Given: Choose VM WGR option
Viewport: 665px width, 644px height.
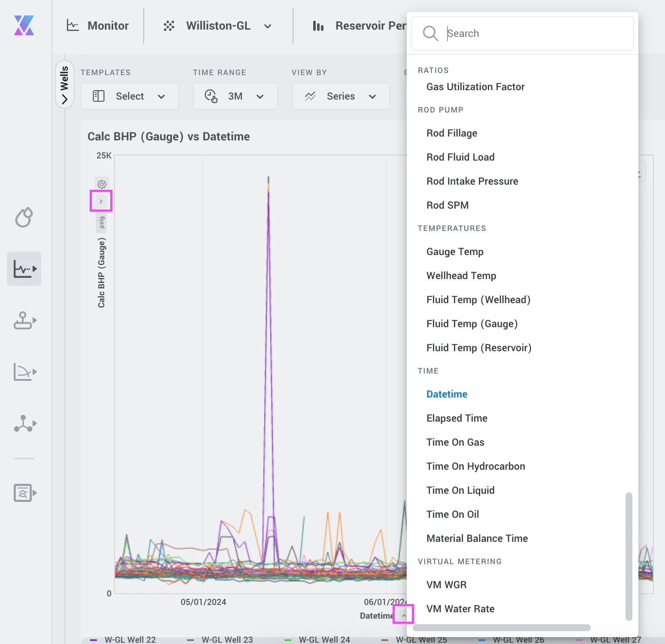Looking at the screenshot, I should point(446,585).
